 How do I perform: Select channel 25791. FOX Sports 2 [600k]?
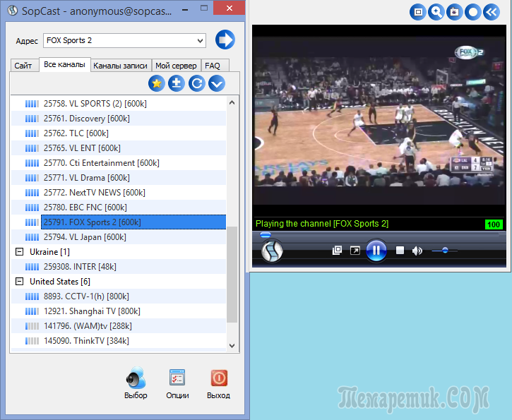[119, 222]
